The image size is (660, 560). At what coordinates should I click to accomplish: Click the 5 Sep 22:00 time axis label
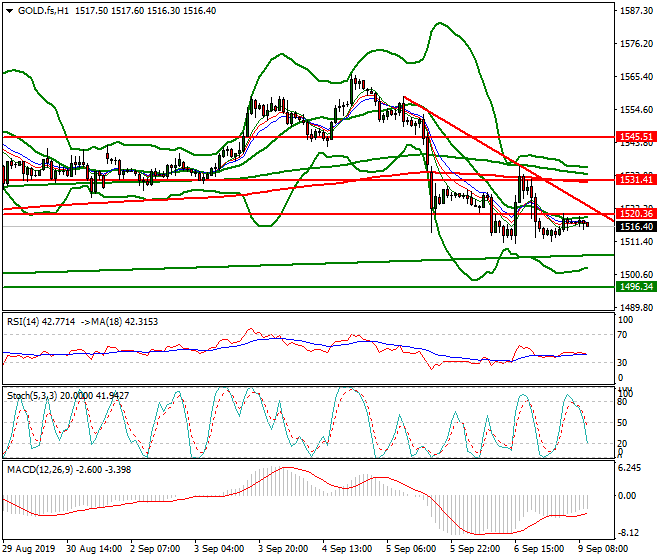point(475,549)
